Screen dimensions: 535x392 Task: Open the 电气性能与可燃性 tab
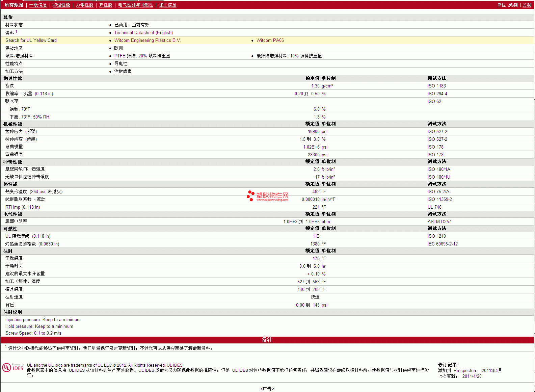point(135,5)
